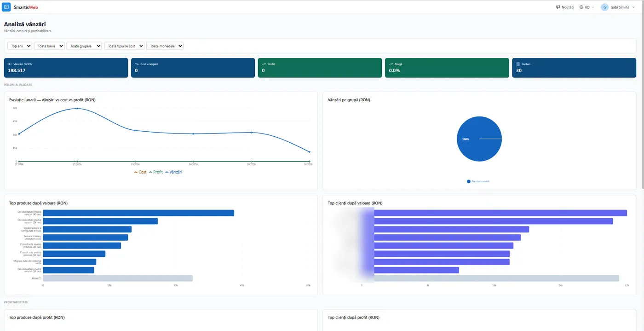644x331 pixels.
Task: Toggle the Cost series in legend
Action: pos(140,172)
